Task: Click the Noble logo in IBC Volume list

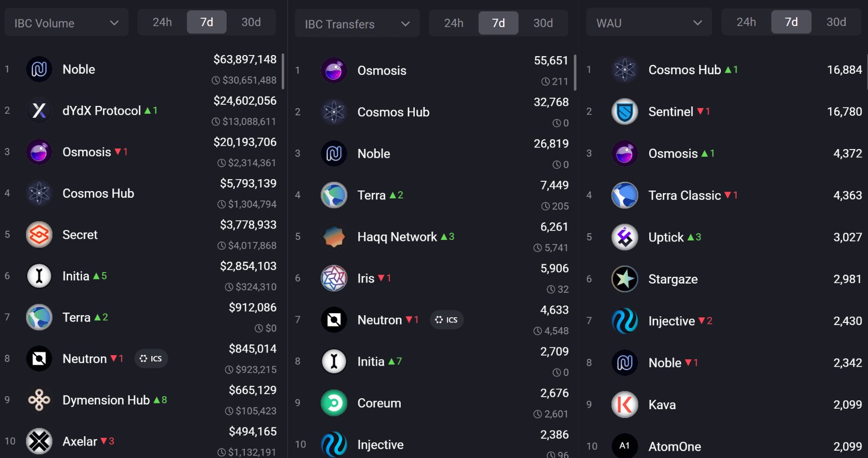Action: 39,69
